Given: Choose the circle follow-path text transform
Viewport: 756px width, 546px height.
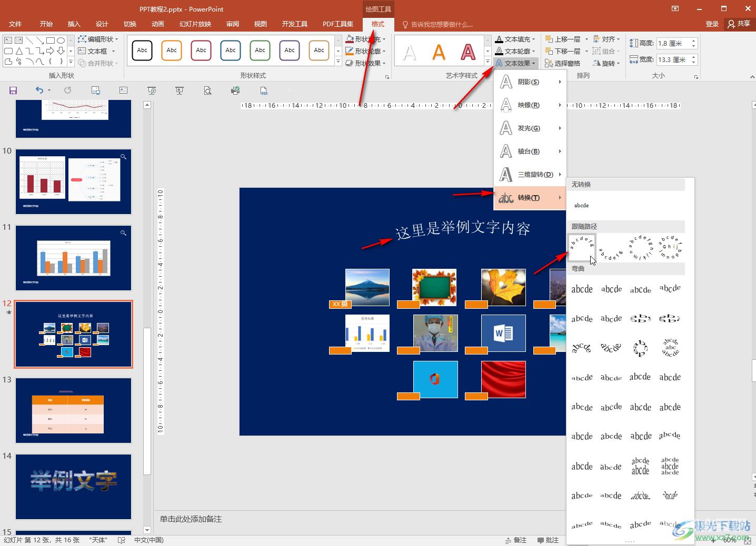Looking at the screenshot, I should (x=641, y=248).
